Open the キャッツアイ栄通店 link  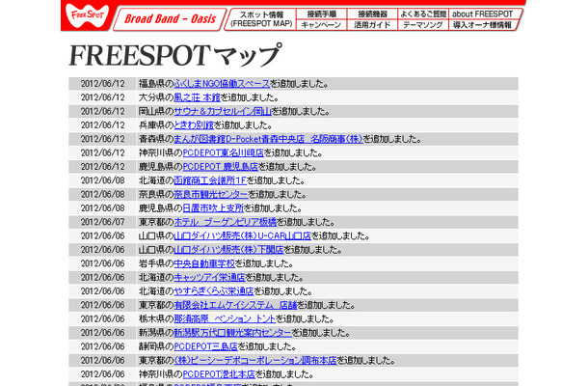click(x=209, y=278)
